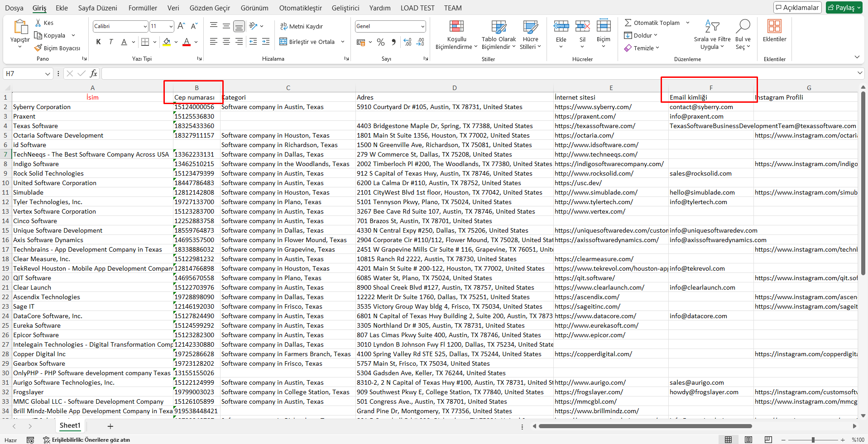Expand the formula bar chevron
Screen dimensions: 868x444
(859, 73)
